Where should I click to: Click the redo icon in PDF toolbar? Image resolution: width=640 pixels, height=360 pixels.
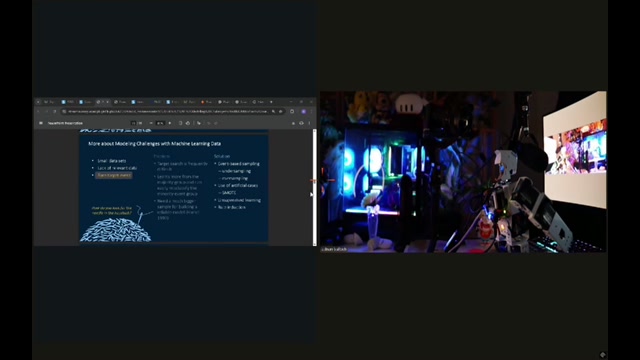(x=216, y=123)
